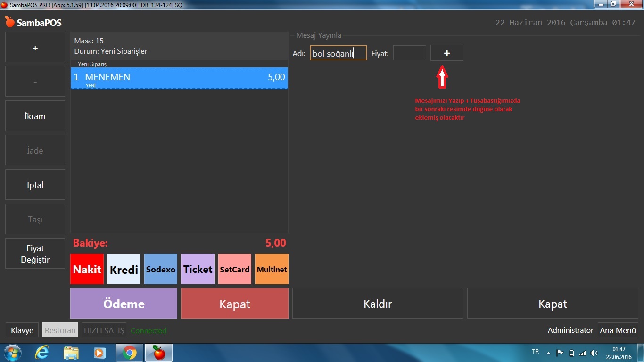Screen dimensions: 644x362
Task: Switch to the Restoran tab
Action: 60,330
